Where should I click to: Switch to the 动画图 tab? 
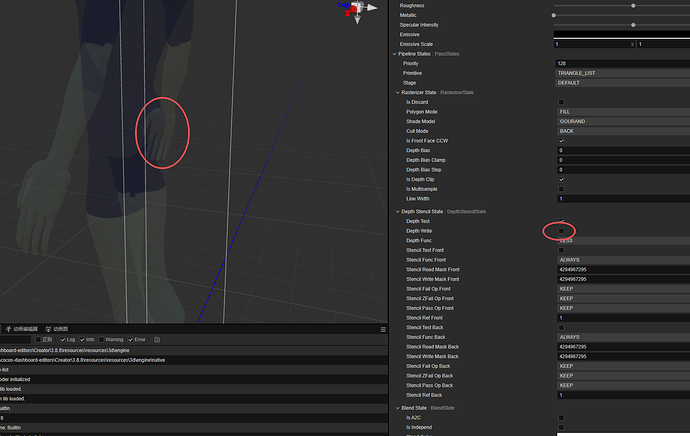coord(57,329)
